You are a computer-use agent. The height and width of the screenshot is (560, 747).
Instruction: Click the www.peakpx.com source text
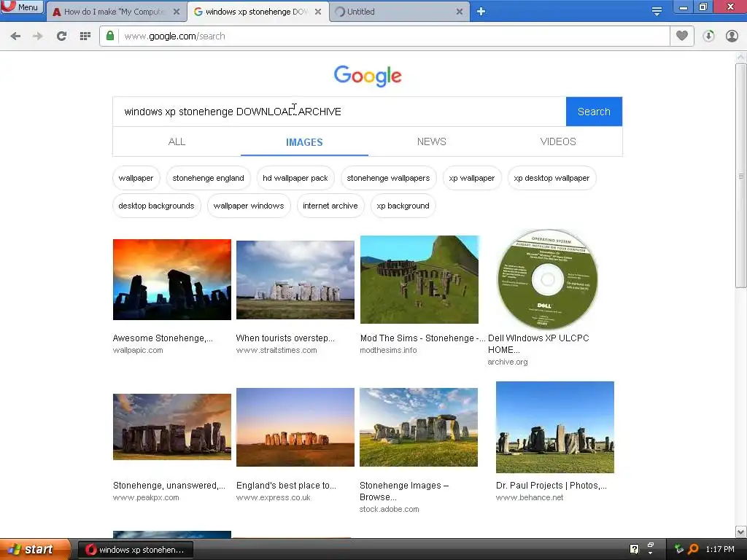pyautogui.click(x=146, y=497)
